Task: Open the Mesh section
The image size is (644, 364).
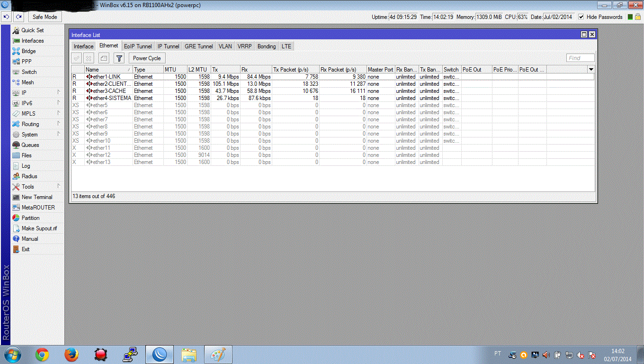Action: click(x=28, y=82)
